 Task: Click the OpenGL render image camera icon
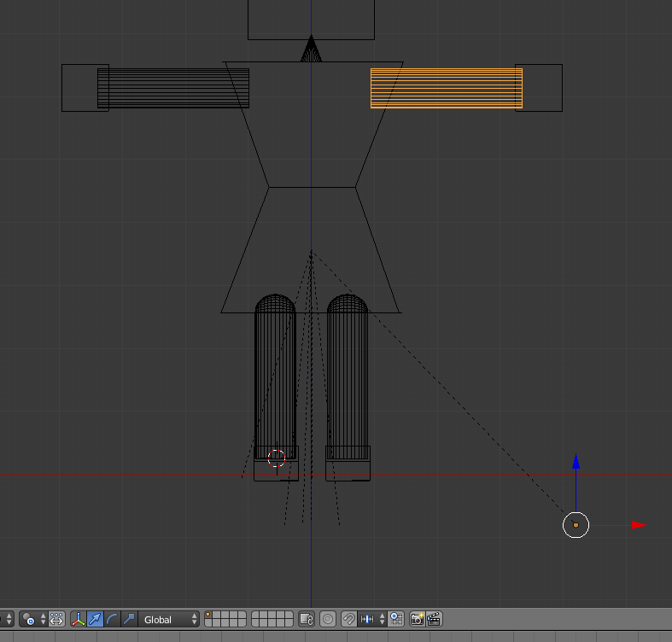(x=418, y=619)
